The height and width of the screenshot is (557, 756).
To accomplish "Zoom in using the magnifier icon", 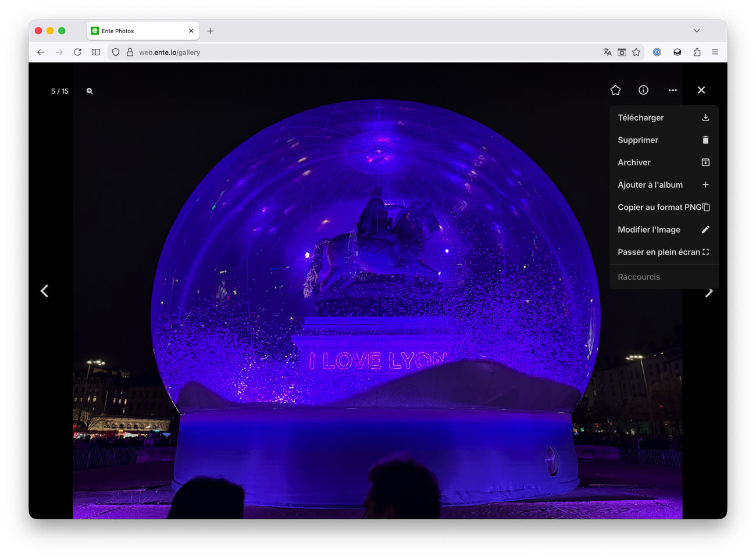I will pos(90,91).
